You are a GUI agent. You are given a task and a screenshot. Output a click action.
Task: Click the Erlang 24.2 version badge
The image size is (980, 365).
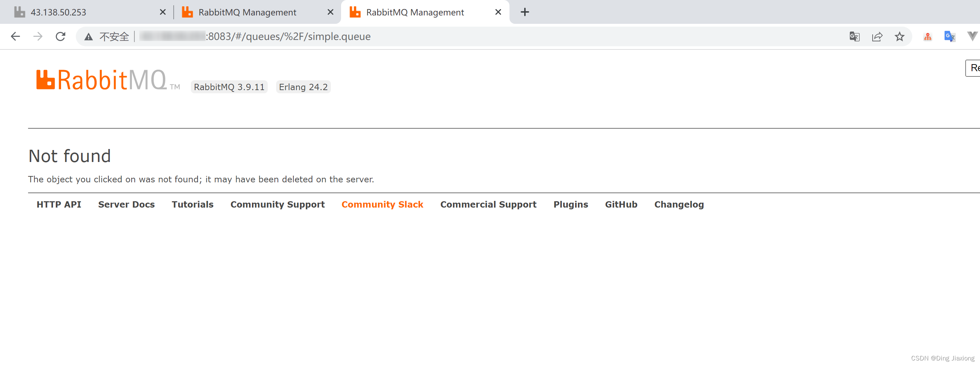pyautogui.click(x=303, y=87)
